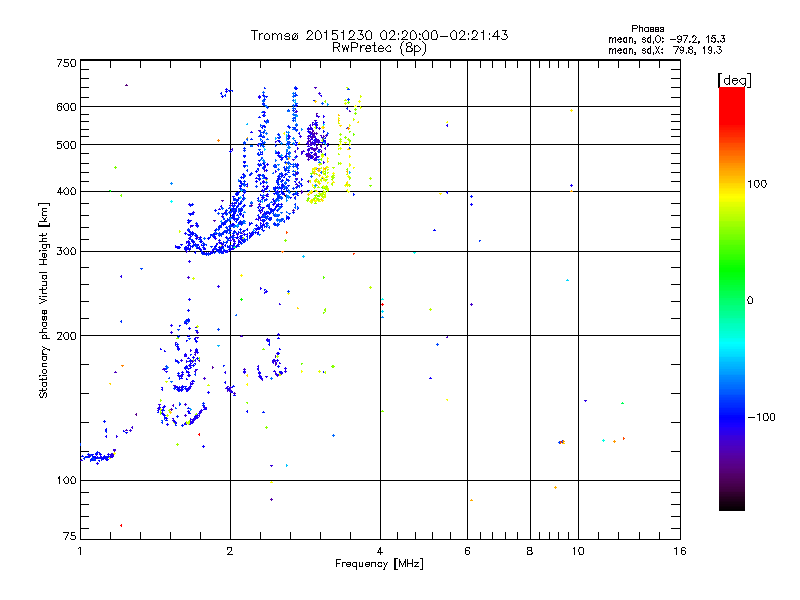Click the x-axis tick label '1'

click(x=80, y=551)
